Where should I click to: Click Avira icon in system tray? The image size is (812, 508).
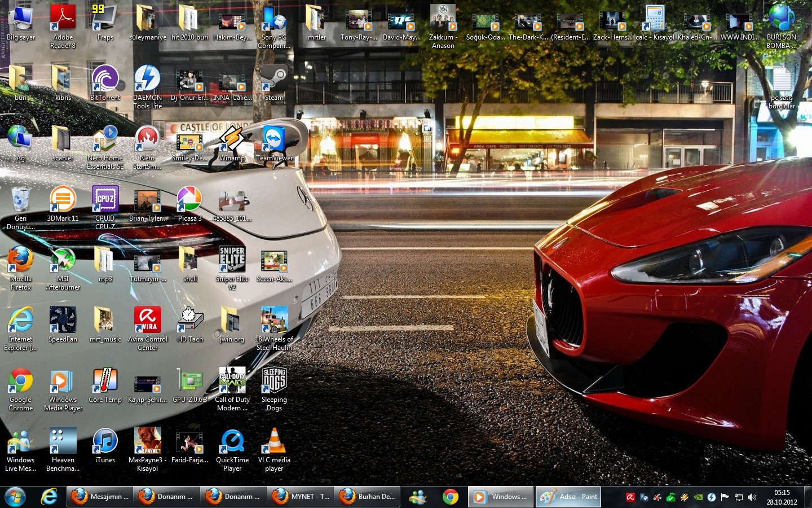tap(630, 497)
